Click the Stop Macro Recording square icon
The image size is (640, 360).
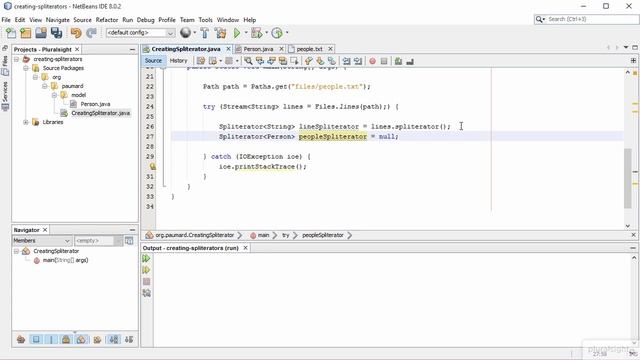tap(384, 61)
